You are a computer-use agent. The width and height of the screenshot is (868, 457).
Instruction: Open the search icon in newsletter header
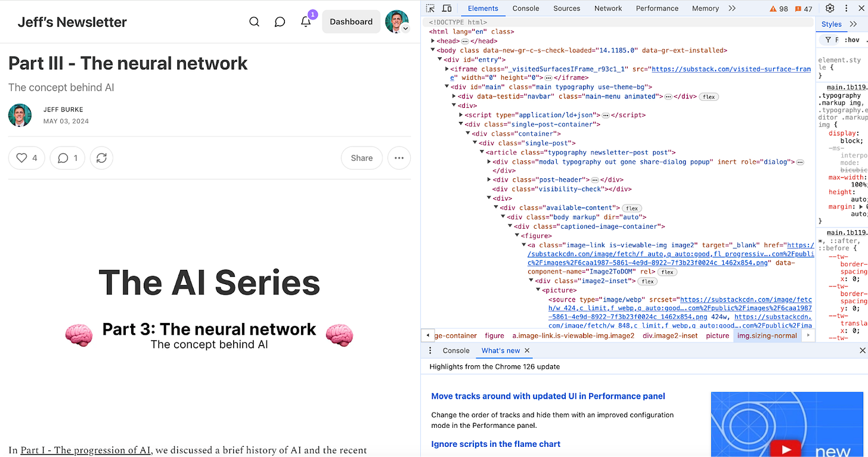click(x=254, y=21)
